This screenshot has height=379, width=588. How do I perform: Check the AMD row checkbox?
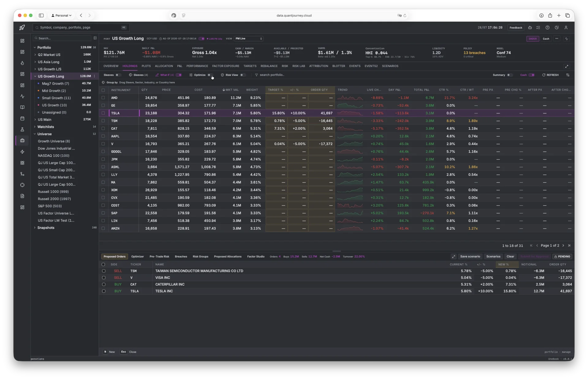[x=103, y=98]
